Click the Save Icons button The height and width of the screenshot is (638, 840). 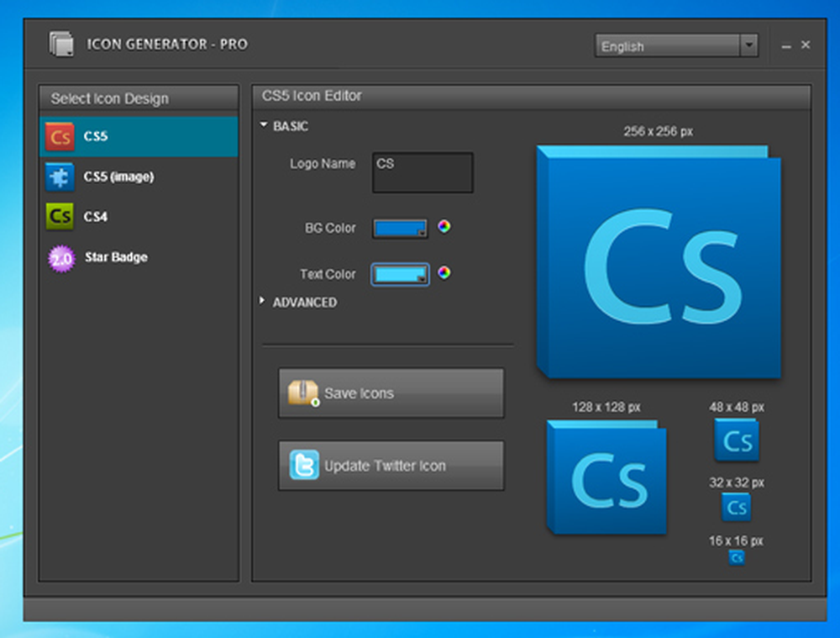point(391,393)
